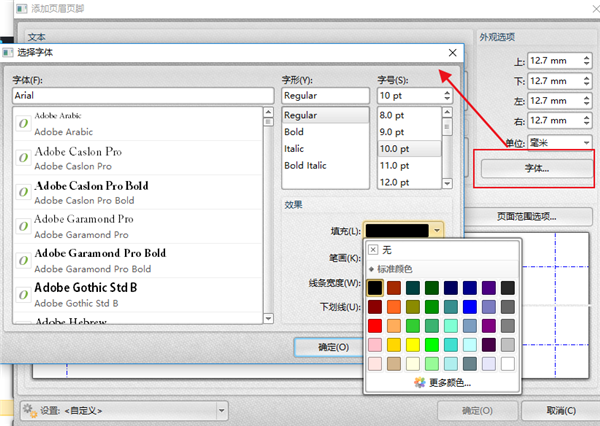Click the Adobe Garamond Pro Bold font icon
600x426 pixels.
[23, 261]
